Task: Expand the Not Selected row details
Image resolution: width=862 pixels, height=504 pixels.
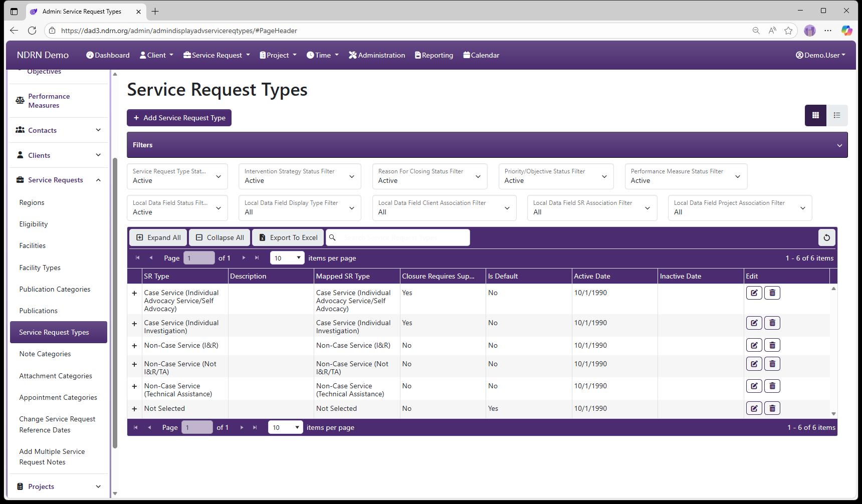Action: click(x=134, y=409)
